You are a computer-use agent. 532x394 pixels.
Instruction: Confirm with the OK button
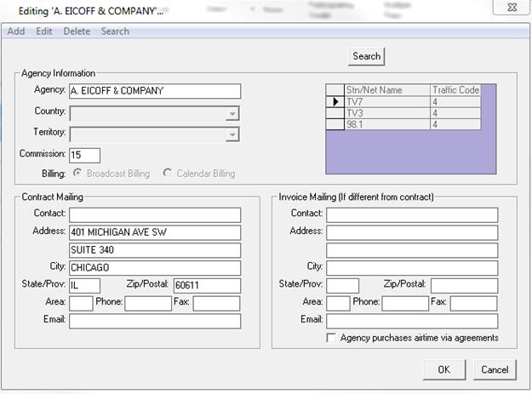coord(444,369)
